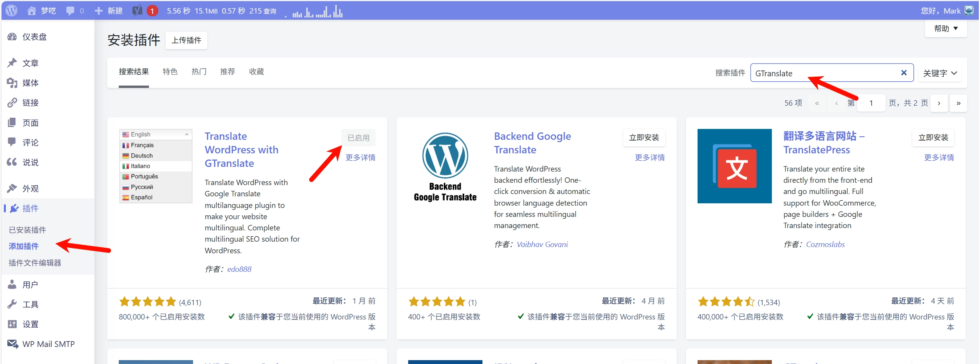Open 说说 quote icon
980x364 pixels.
tap(12, 162)
